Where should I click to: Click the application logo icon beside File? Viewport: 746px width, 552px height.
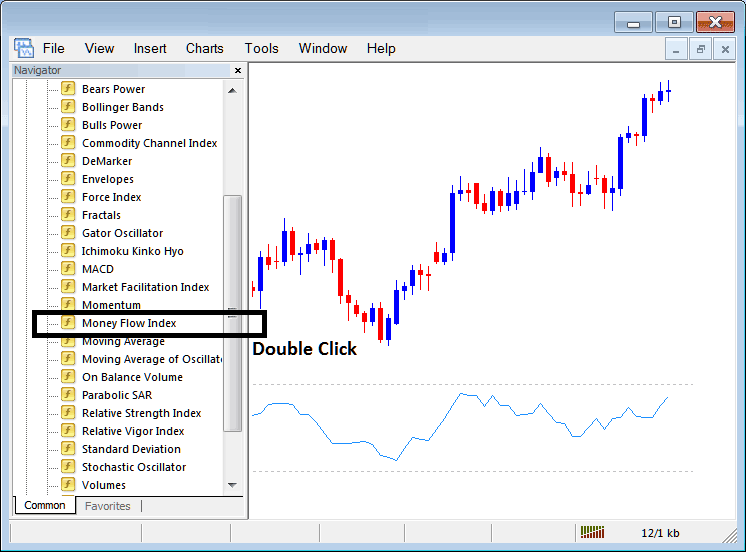tap(23, 48)
